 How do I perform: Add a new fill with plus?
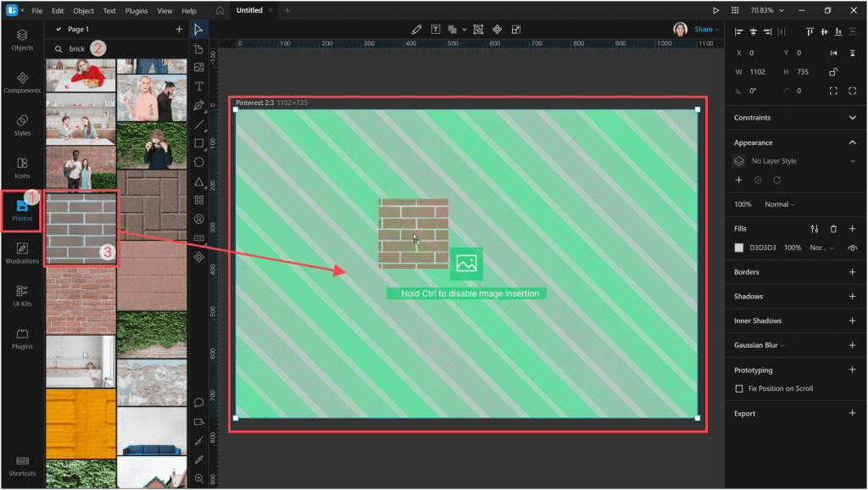pos(853,229)
